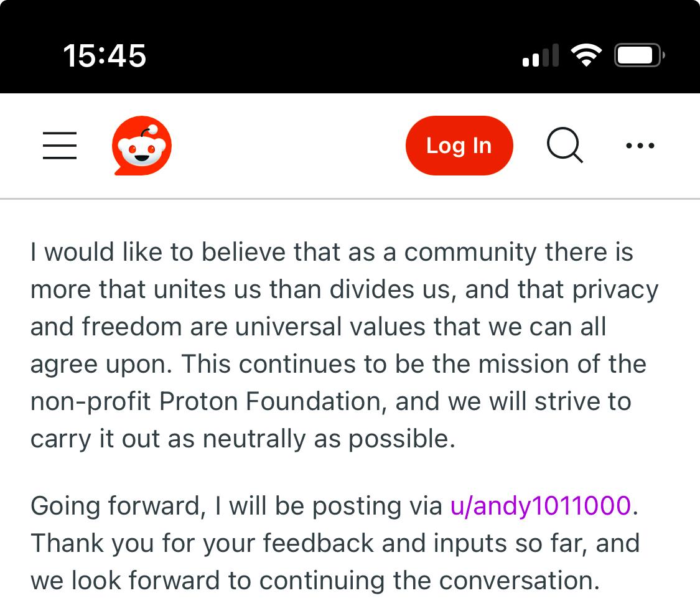Screen dimensions: 700x616
Task: Click the "Going forward, I will be posting" text
Action: tap(236, 506)
